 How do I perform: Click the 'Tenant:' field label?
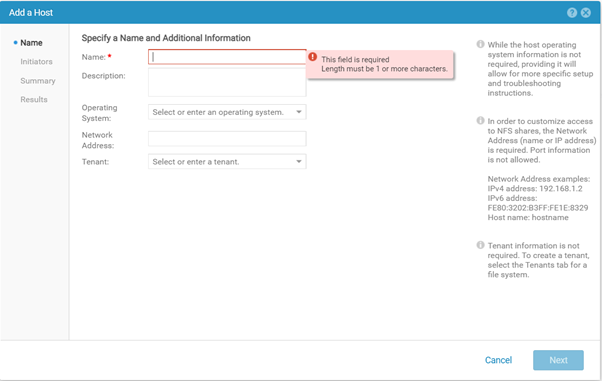tap(95, 162)
